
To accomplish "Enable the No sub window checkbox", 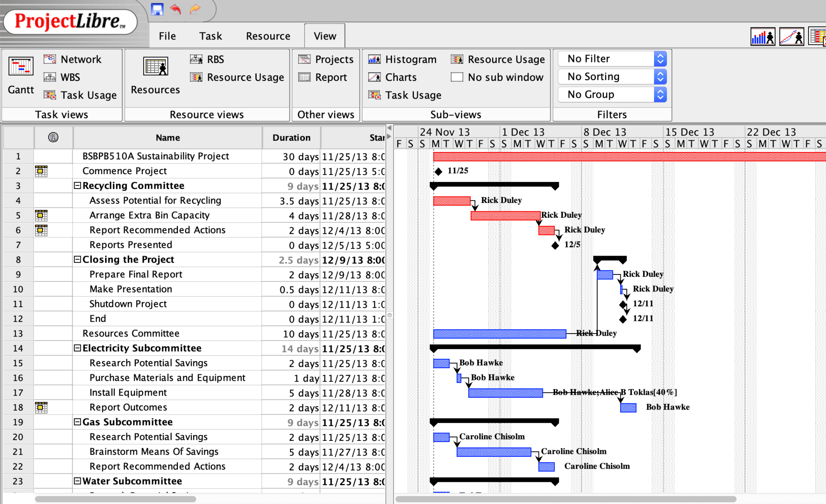I will click(457, 77).
